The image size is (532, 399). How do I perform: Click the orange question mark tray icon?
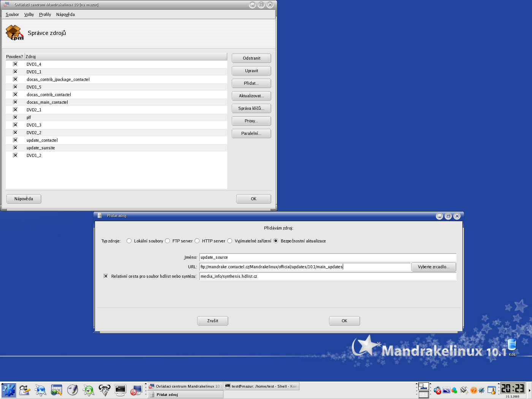click(x=473, y=390)
